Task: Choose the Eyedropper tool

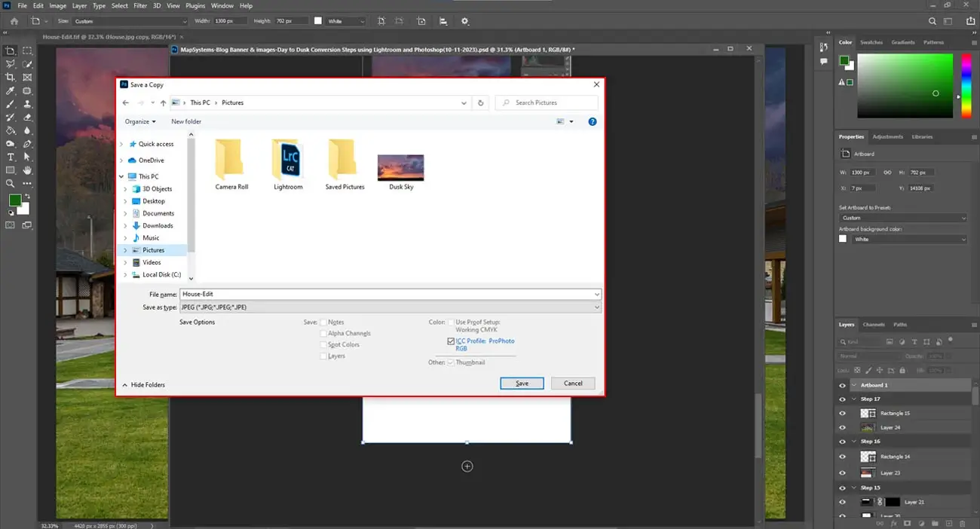Action: pyautogui.click(x=11, y=90)
